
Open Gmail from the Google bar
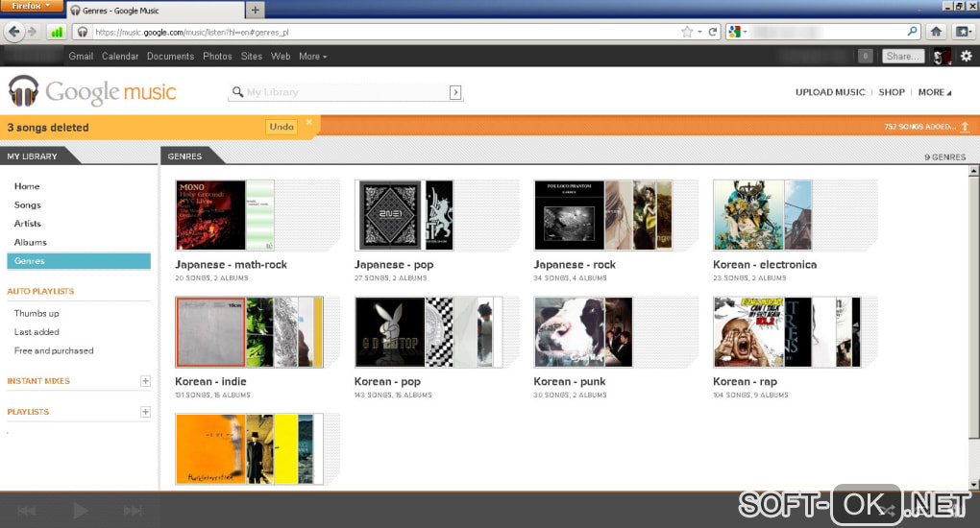[81, 57]
